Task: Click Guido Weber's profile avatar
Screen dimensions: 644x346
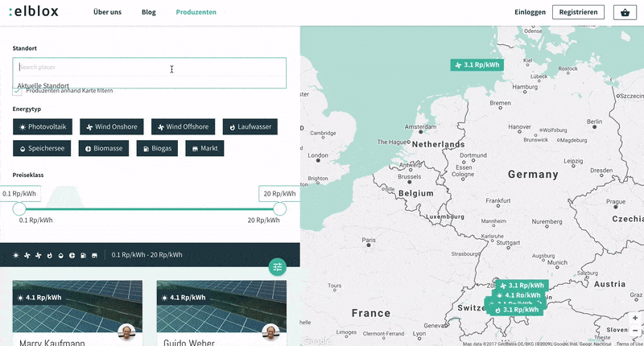Action: click(x=270, y=332)
